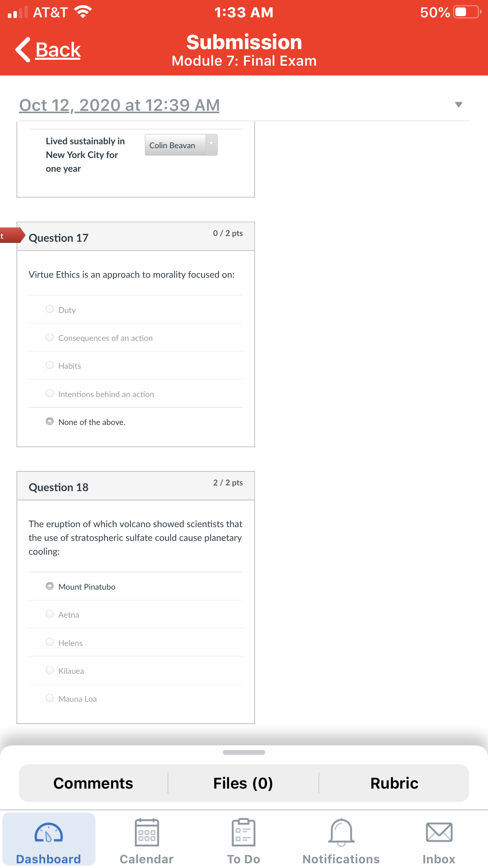This screenshot has width=488, height=868.
Task: Tap the back chevron arrow icon
Action: [23, 50]
